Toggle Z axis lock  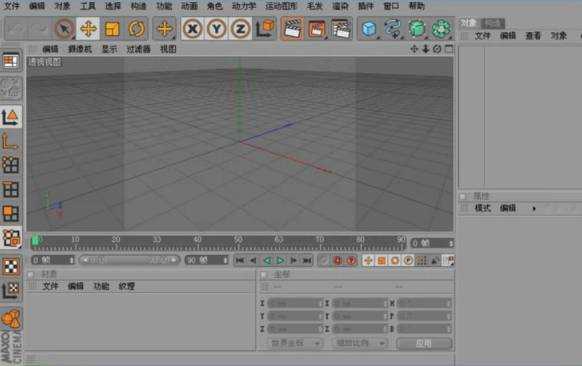241,29
